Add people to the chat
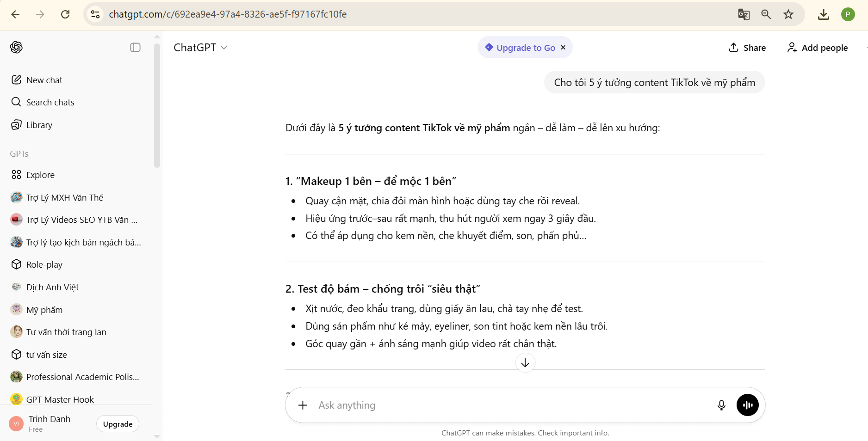Viewport: 868px width, 441px height. [817, 48]
